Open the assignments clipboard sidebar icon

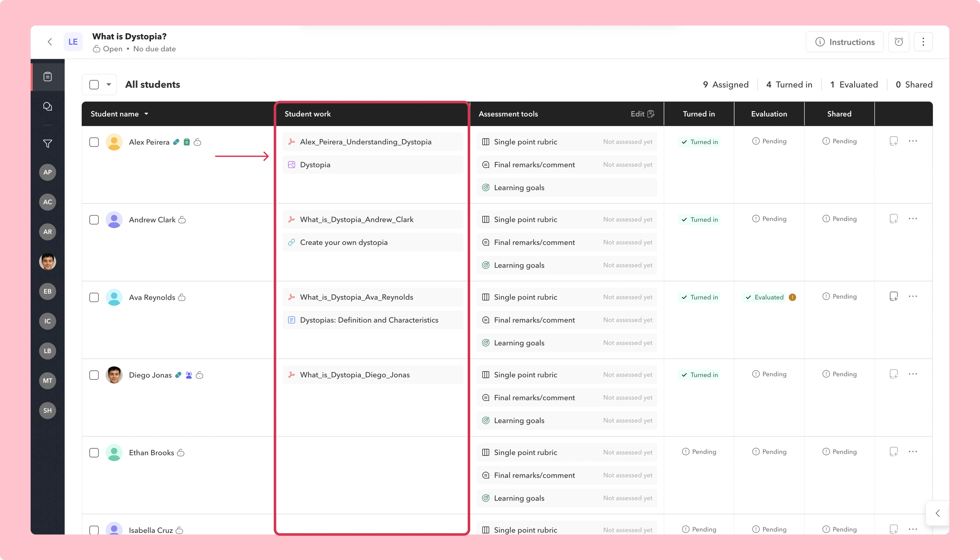48,77
